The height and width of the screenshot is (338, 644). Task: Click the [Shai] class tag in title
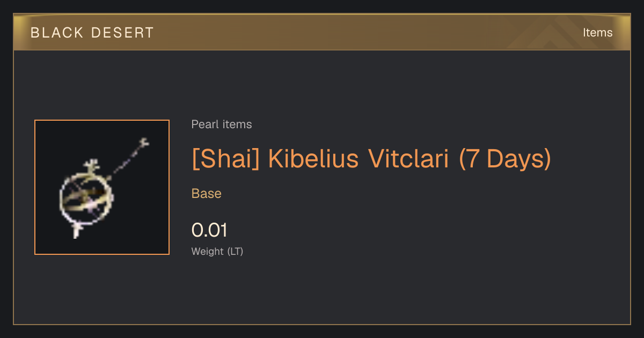pyautogui.click(x=226, y=159)
